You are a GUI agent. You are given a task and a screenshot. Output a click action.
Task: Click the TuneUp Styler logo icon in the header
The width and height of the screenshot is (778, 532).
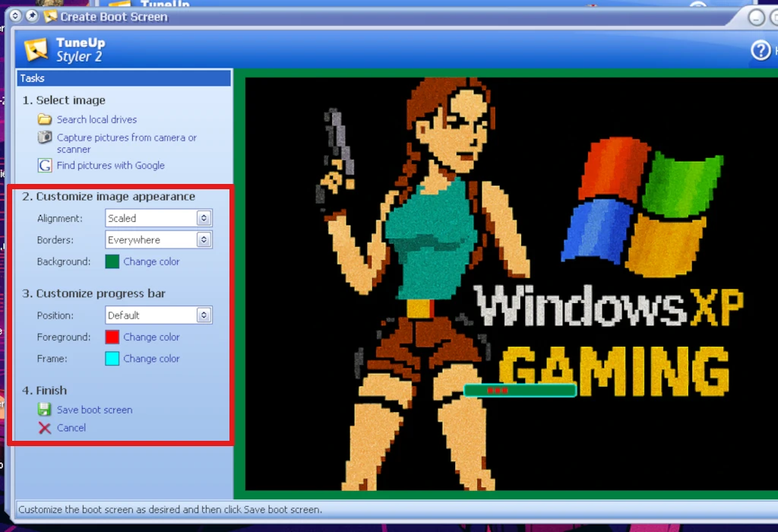tap(36, 49)
